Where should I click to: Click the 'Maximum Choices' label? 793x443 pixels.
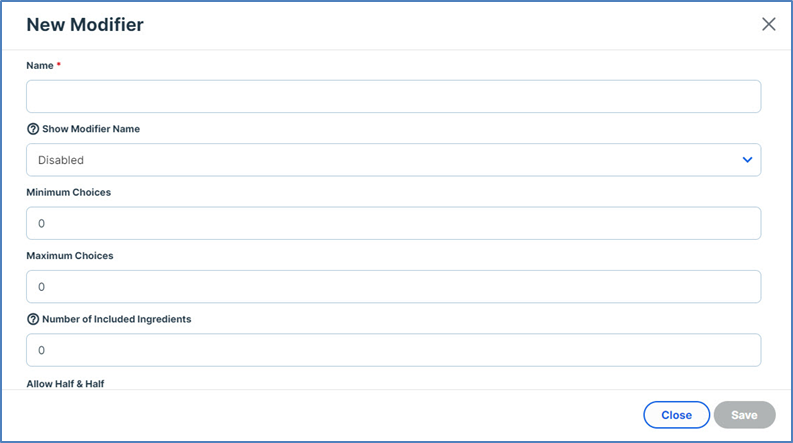(x=70, y=256)
